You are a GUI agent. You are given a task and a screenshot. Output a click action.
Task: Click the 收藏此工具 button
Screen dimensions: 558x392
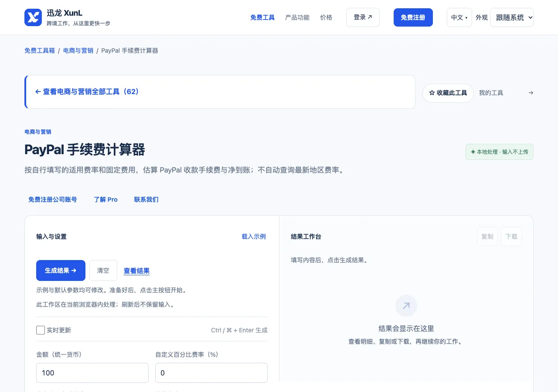448,93
